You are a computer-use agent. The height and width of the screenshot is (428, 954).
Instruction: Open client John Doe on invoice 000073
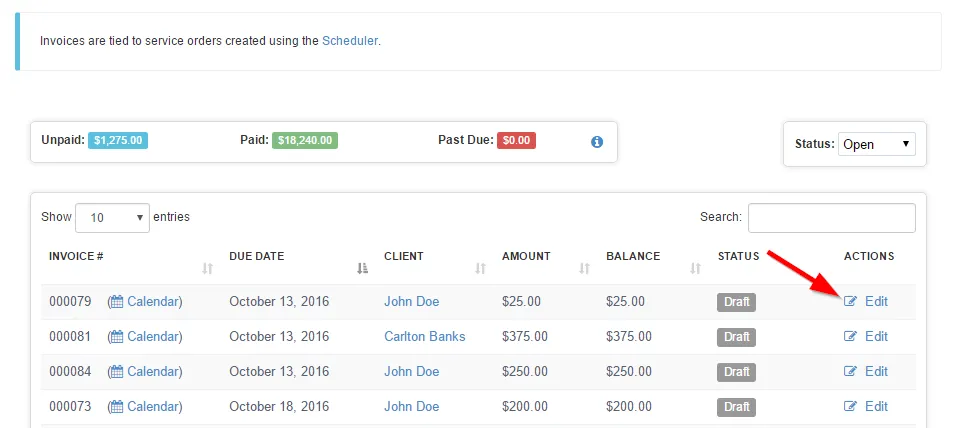click(411, 407)
